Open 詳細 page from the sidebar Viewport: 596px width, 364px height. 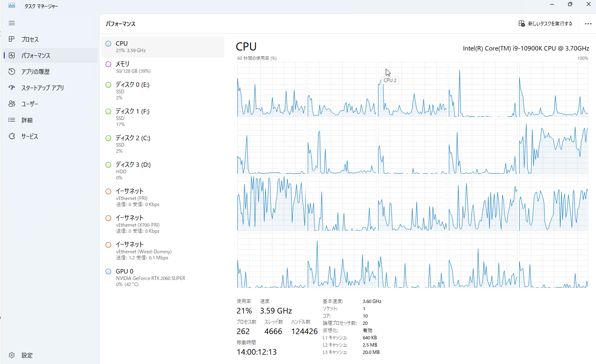51,120
